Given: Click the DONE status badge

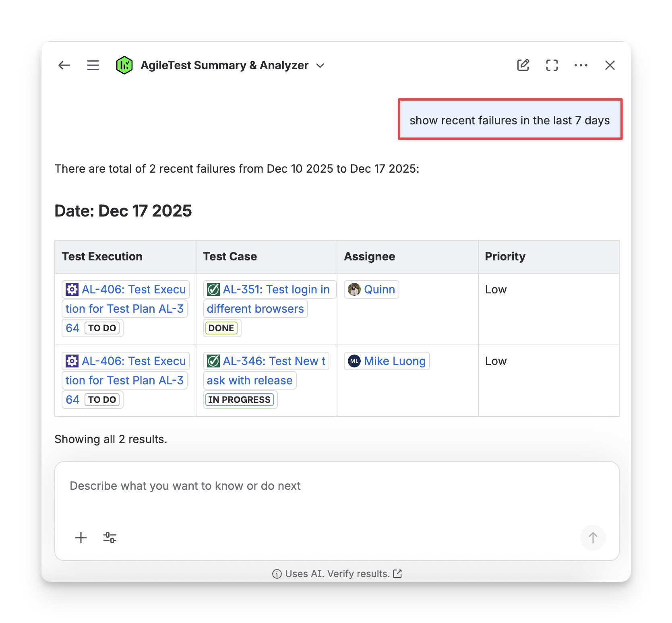Looking at the screenshot, I should (221, 328).
